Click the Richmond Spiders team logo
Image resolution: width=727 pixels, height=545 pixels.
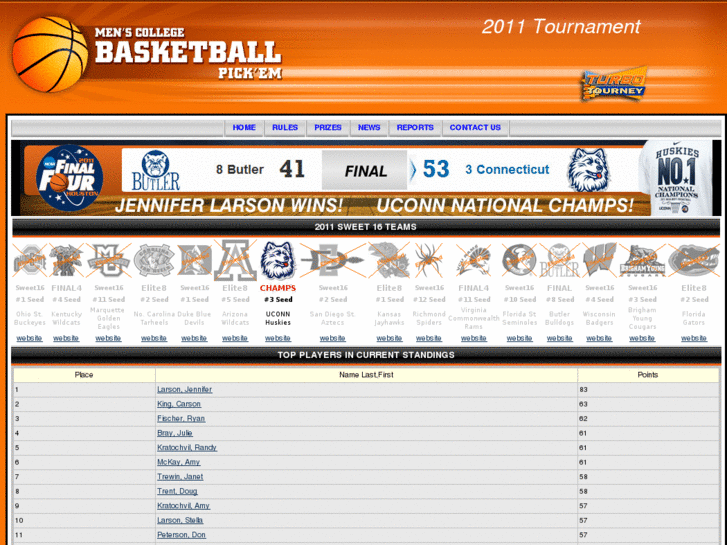(429, 260)
